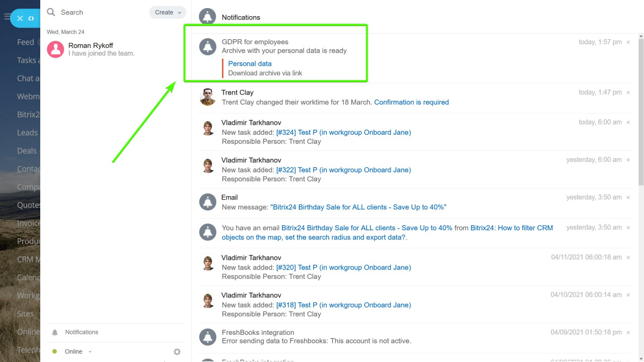Open the Personal data link
The height and width of the screenshot is (362, 644).
250,63
